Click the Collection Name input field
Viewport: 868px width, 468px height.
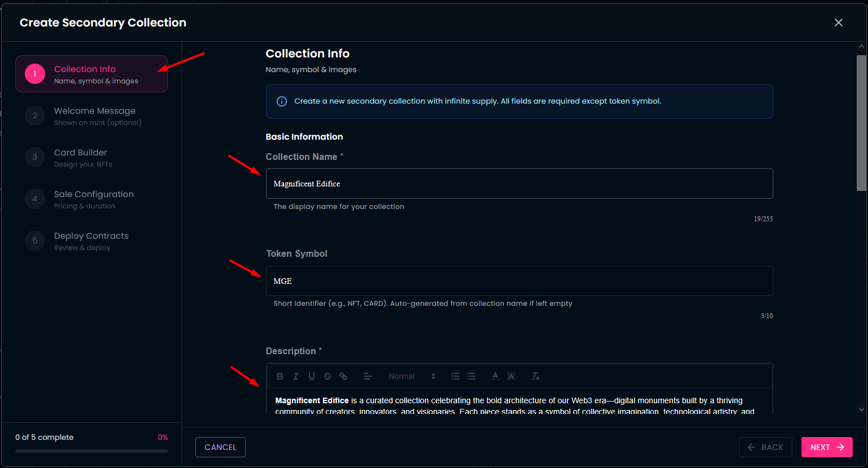[x=519, y=184]
